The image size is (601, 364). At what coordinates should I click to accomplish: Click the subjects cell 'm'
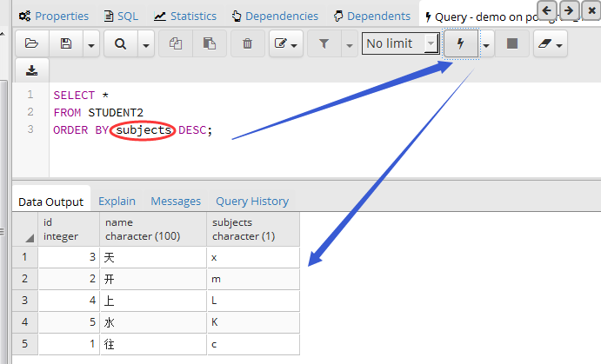[253, 279]
